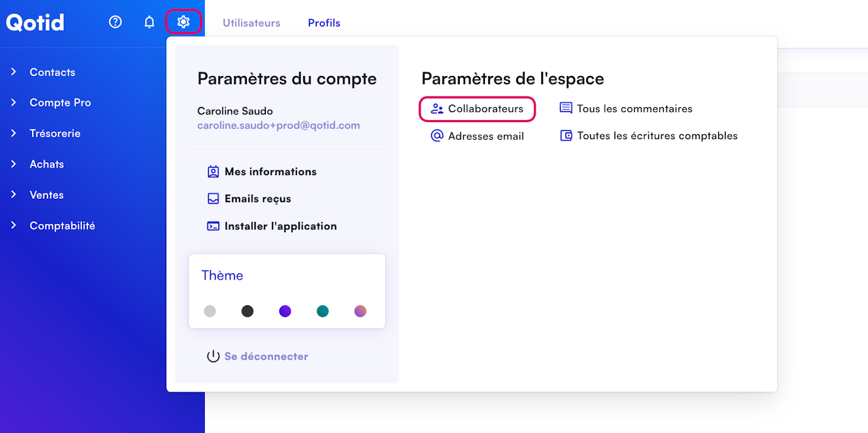Switch to the Utilisateurs tab
Image resolution: width=868 pixels, height=433 pixels.
pos(252,23)
